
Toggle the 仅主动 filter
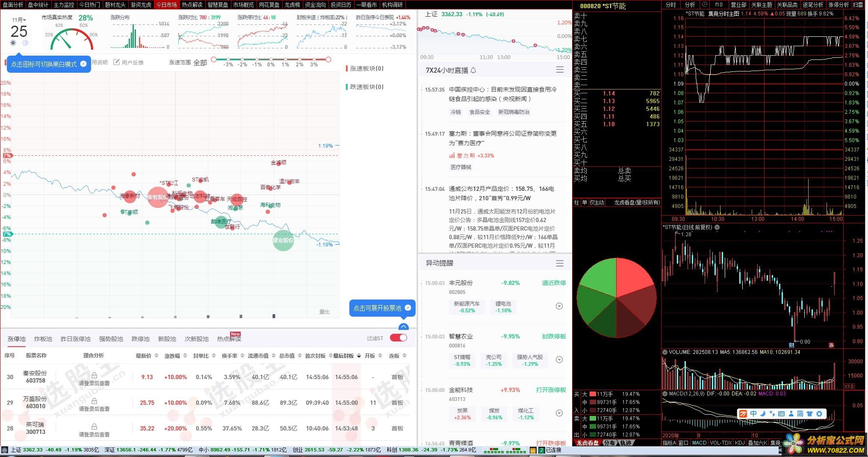(x=597, y=202)
